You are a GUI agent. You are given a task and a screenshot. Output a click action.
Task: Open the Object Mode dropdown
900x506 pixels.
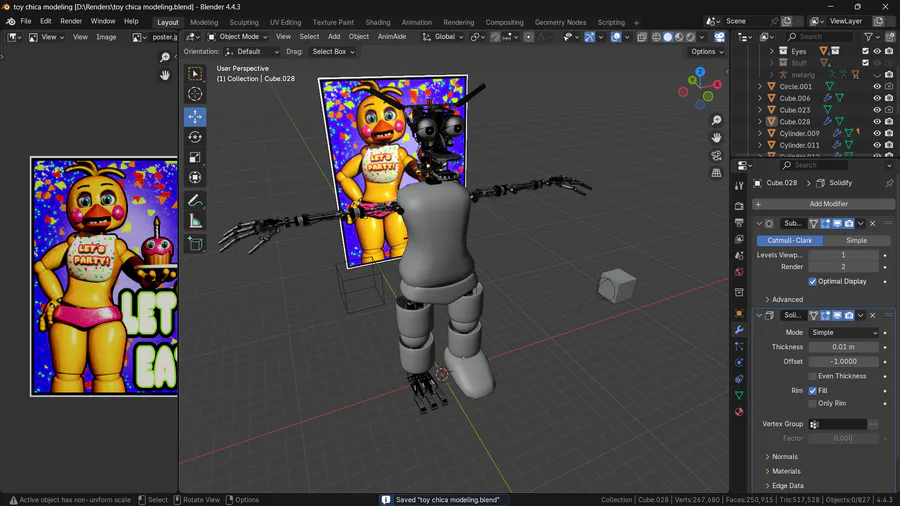click(x=237, y=37)
